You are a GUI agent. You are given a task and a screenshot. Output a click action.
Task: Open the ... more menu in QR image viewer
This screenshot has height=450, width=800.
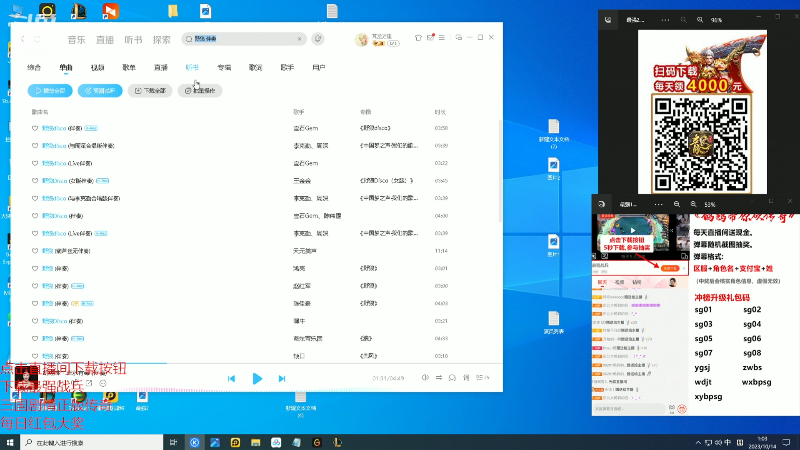click(665, 20)
